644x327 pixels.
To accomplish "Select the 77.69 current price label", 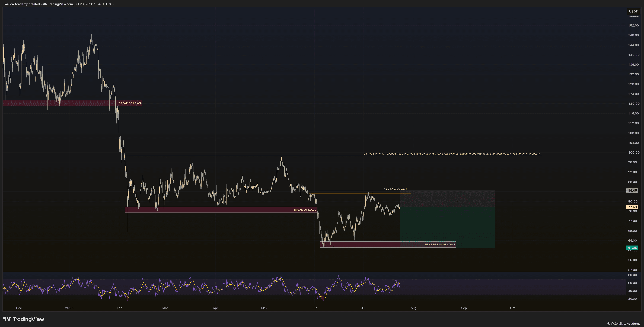I will point(632,207).
